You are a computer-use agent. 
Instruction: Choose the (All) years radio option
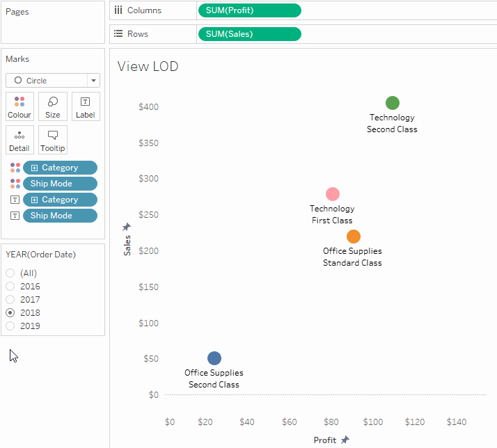(10, 273)
